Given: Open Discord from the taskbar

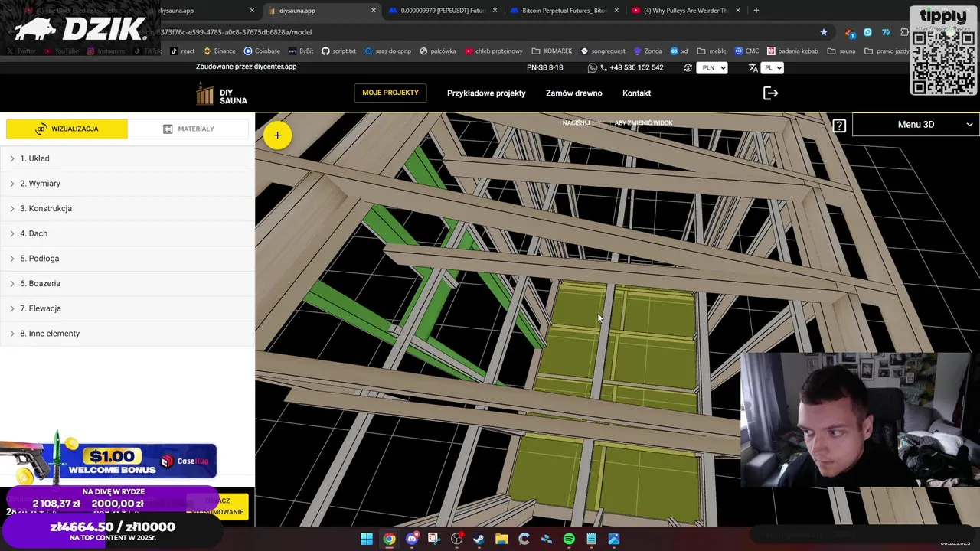Looking at the screenshot, I should click(x=412, y=539).
